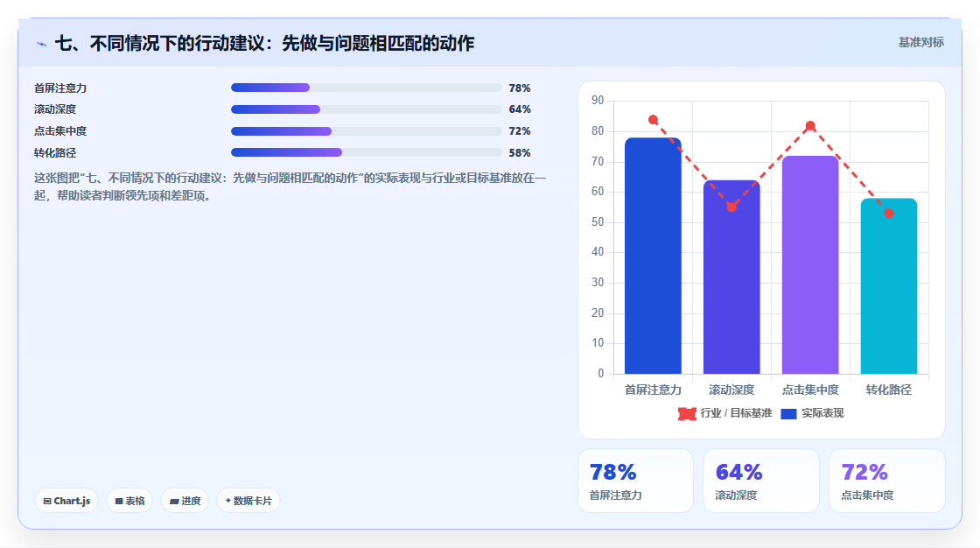The height and width of the screenshot is (548, 980).
Task: Click the 首屏注意力 progress bar
Action: 367,88
